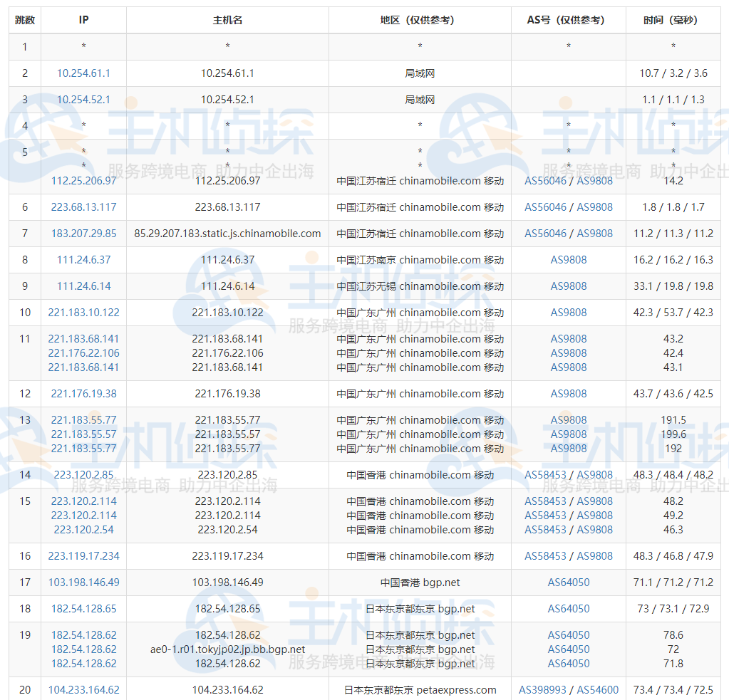The height and width of the screenshot is (700, 729).
Task: Follow the 223.68.13.117 IP link
Action: [x=83, y=207]
